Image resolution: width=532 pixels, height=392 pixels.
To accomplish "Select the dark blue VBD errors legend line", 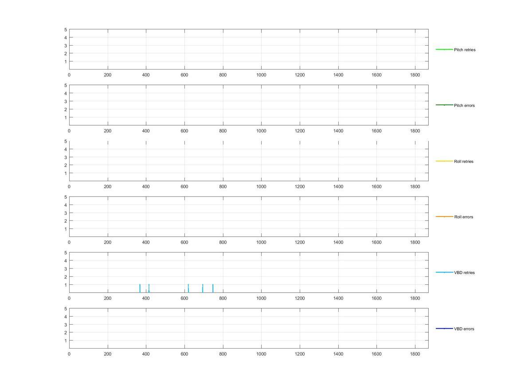I will point(444,329).
